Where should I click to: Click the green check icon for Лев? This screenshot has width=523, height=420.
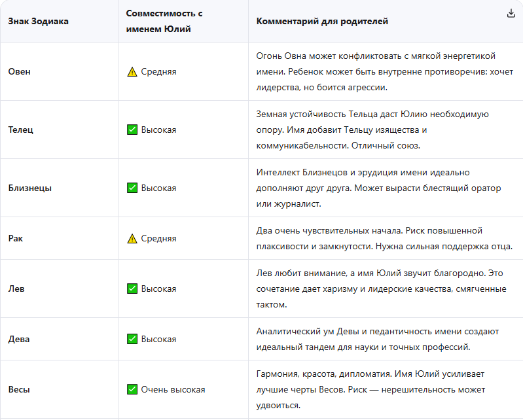132,289
